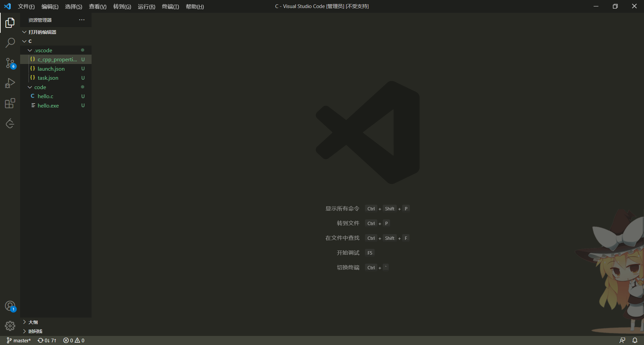Collapse the .vscode folder
The width and height of the screenshot is (644, 345).
tap(56, 50)
